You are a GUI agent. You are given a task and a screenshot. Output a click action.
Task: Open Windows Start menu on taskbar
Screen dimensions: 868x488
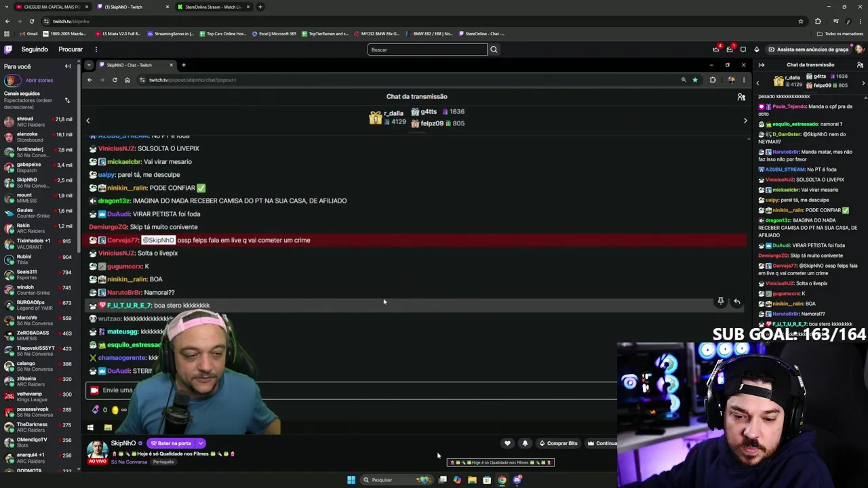point(351,480)
